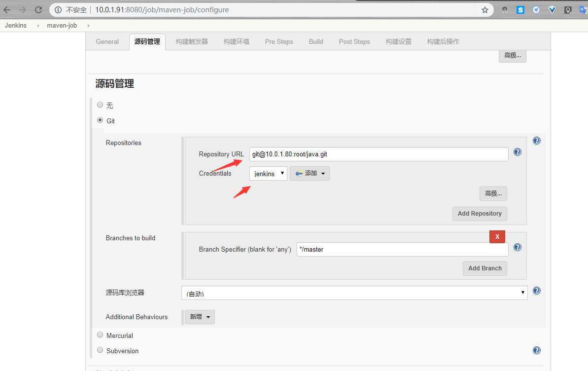Click the blue S extension icon
The width and height of the screenshot is (588, 371).
tap(520, 10)
